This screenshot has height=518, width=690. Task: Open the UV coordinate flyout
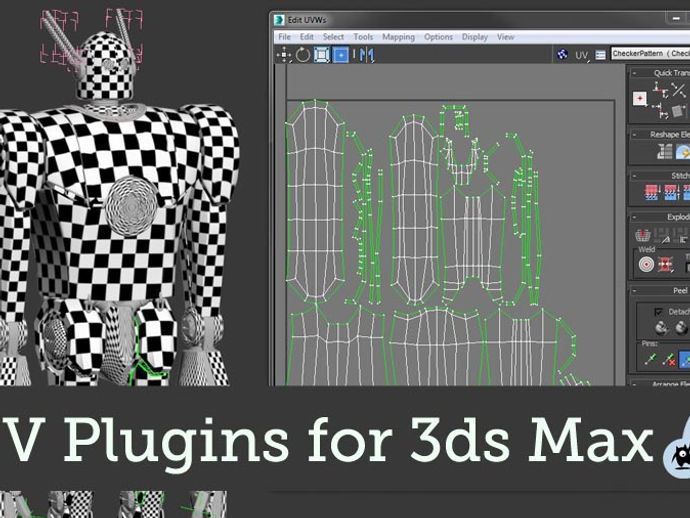pyautogui.click(x=581, y=55)
